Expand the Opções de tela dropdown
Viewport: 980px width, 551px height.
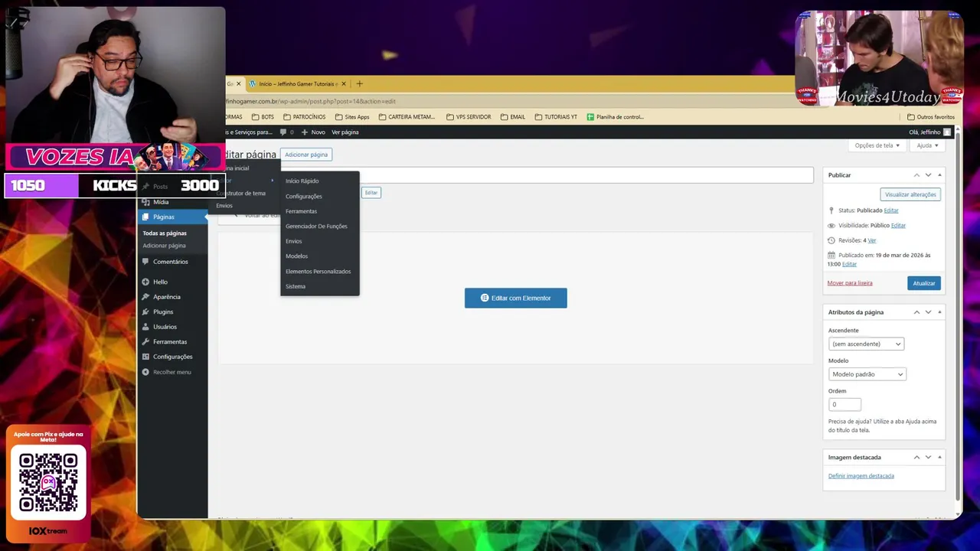877,145
